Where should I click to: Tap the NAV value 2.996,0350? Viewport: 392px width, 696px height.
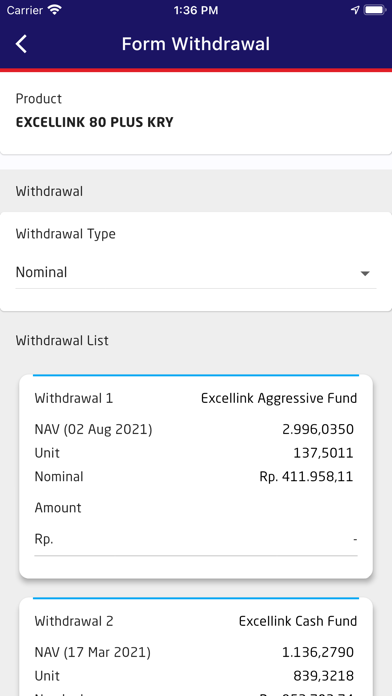[318, 430]
